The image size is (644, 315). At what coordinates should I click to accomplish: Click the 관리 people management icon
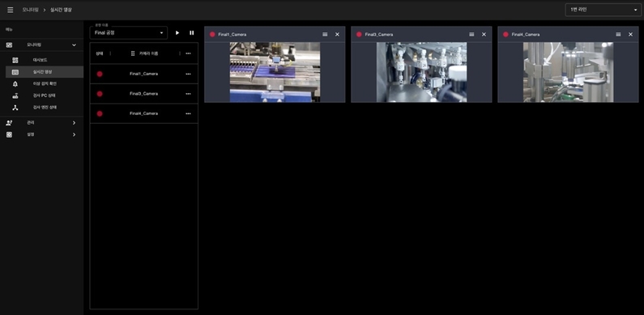coord(10,123)
